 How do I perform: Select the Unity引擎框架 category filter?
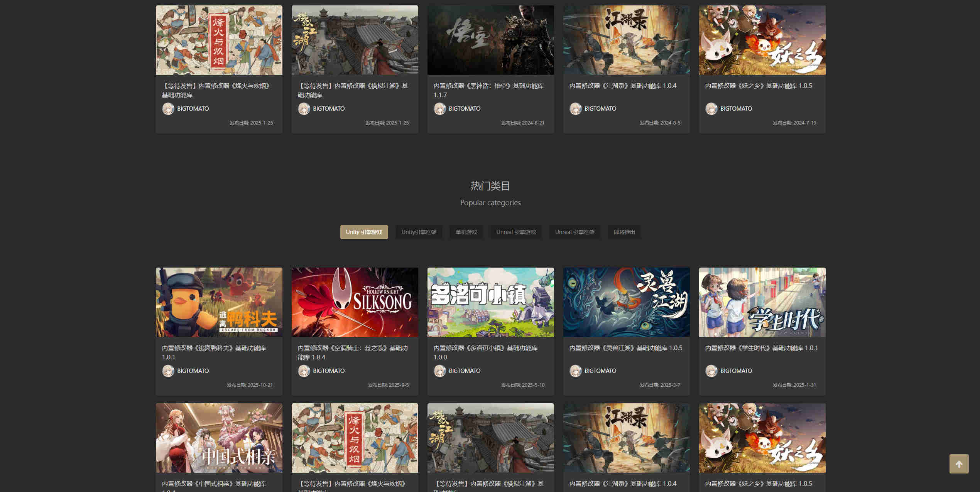(x=419, y=232)
